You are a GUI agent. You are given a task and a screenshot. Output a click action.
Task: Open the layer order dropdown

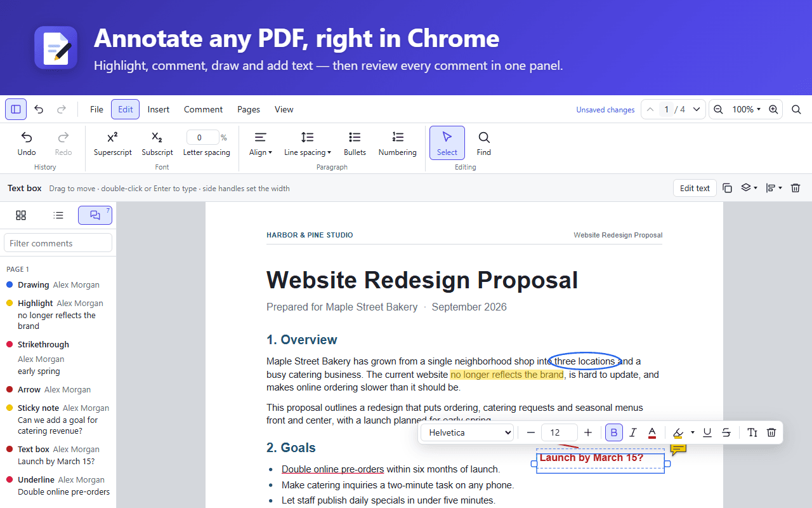750,188
